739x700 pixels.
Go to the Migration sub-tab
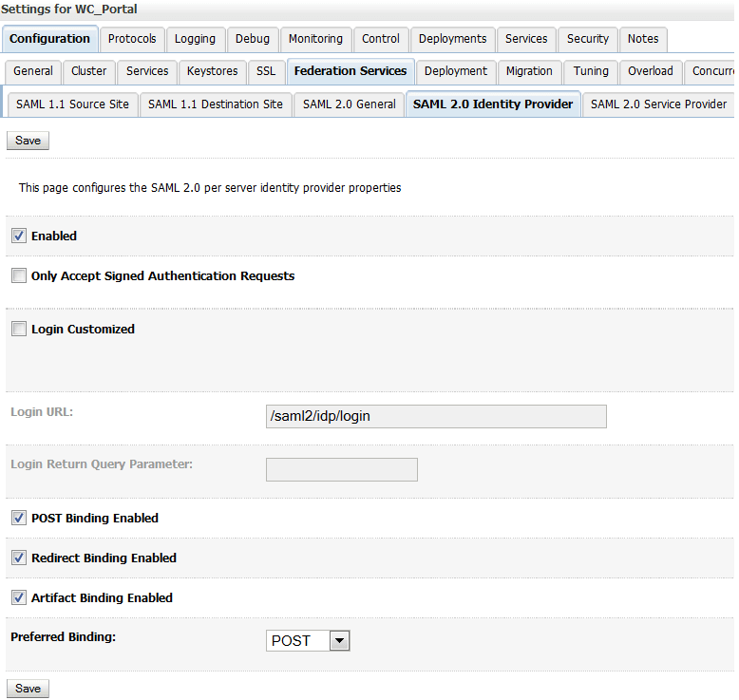point(529,71)
